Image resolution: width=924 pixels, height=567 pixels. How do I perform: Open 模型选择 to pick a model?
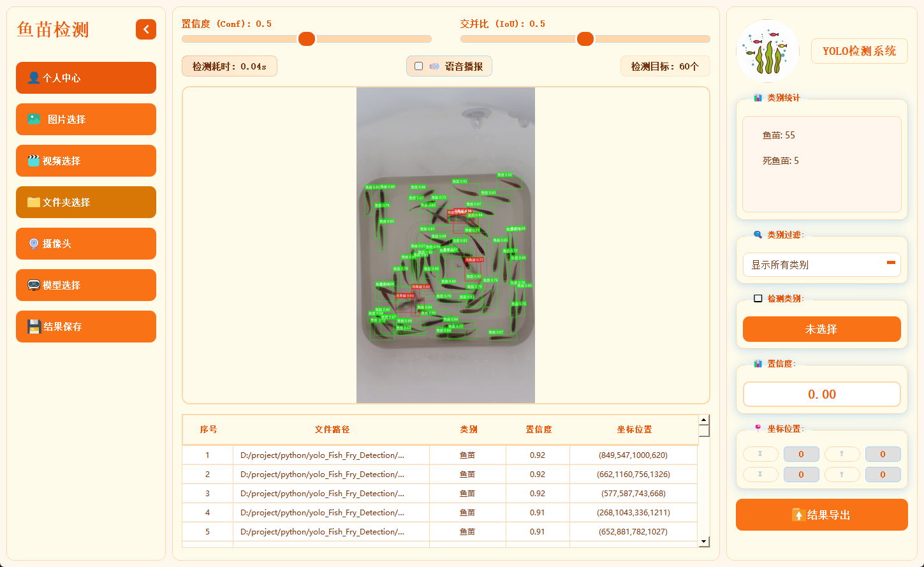point(86,285)
